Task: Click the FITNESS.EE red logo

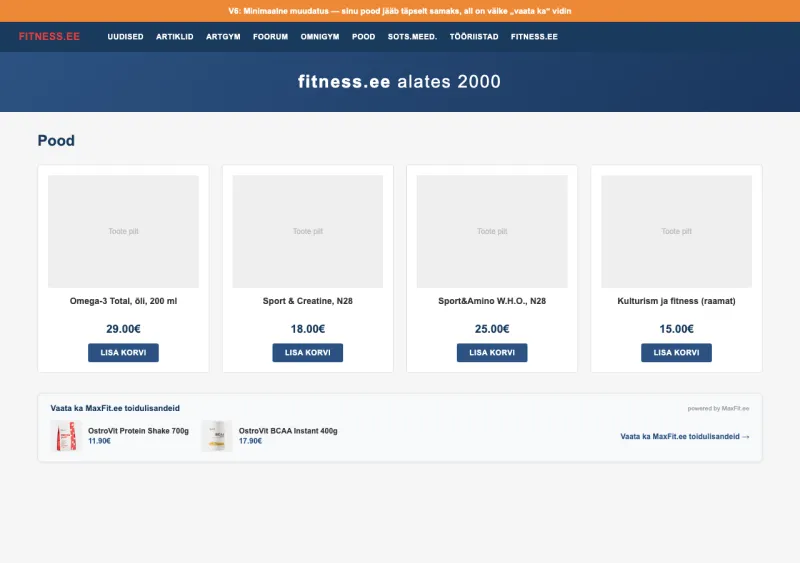Action: point(49,36)
